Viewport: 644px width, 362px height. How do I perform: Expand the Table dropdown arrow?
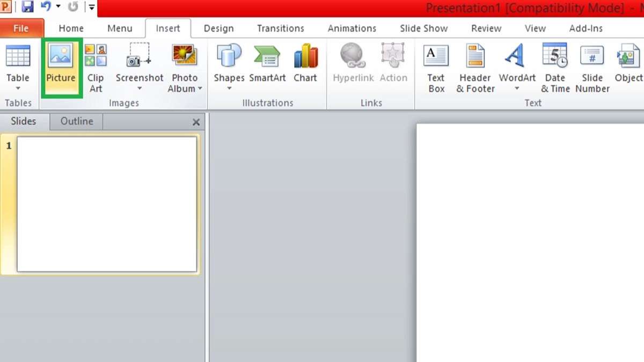coord(18,89)
